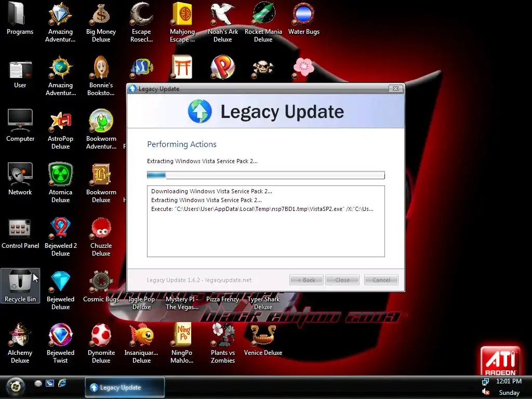
Task: Select the 'Downloading Windows Vista Service Pack 2' log line
Action: [x=211, y=191]
